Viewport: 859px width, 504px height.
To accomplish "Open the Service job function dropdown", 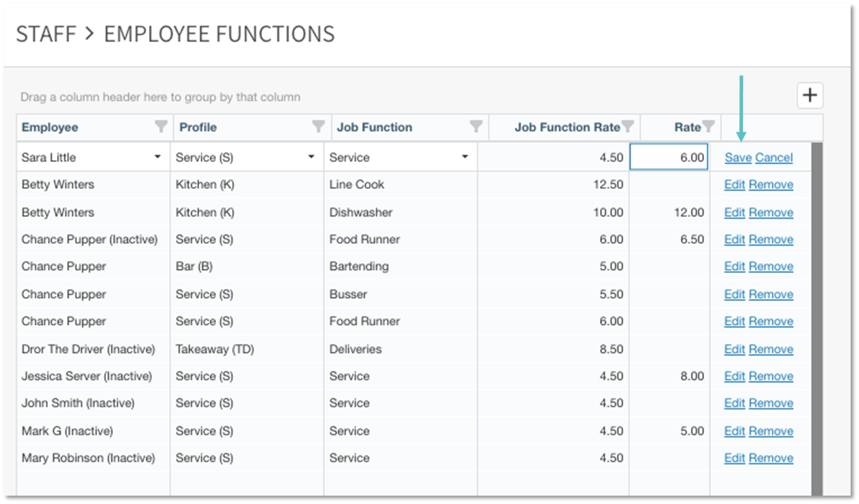I will [465, 157].
